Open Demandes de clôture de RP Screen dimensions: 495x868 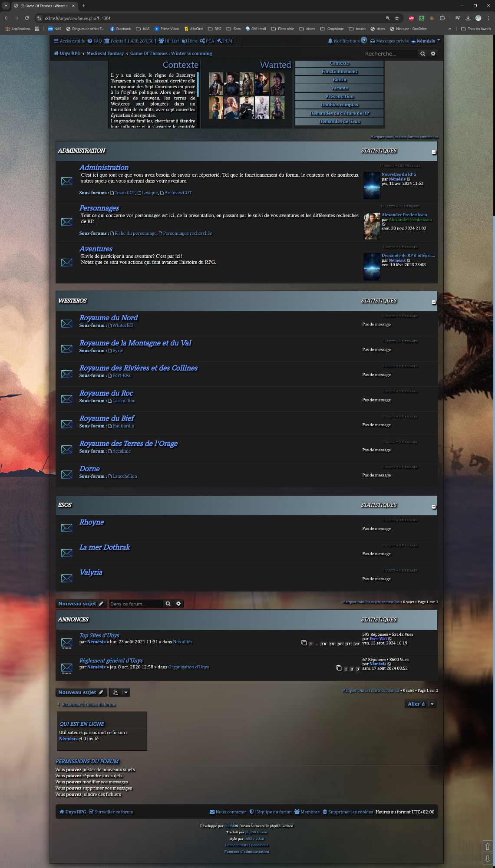[x=340, y=113]
